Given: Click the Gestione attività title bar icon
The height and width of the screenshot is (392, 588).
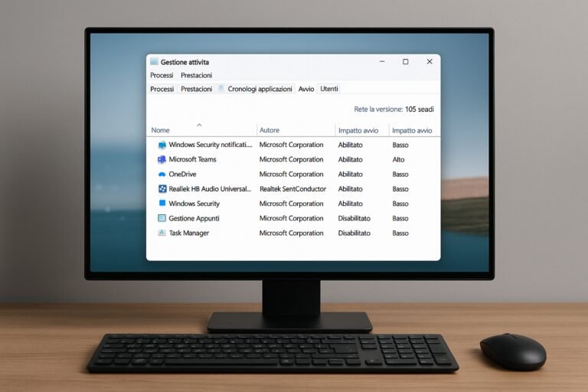Looking at the screenshot, I should point(154,62).
